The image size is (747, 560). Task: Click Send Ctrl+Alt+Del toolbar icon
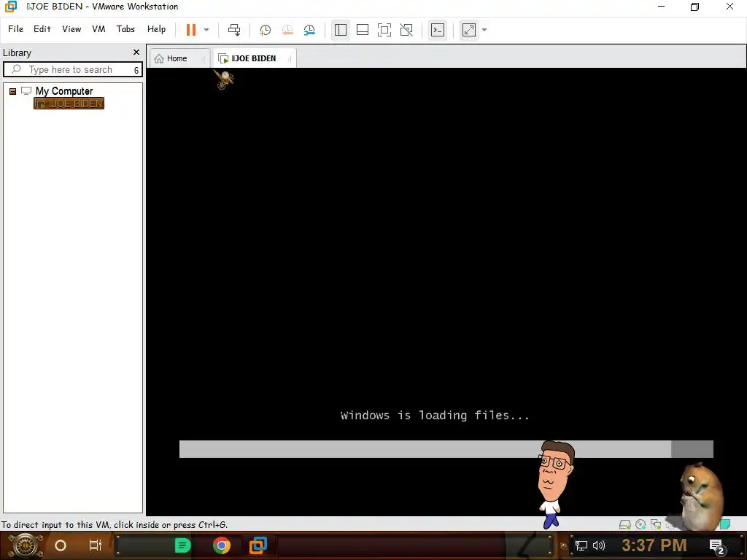(x=234, y=29)
